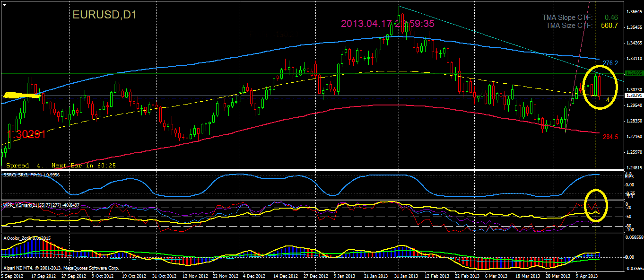Click the TMA Size CTF label

click(x=569, y=25)
